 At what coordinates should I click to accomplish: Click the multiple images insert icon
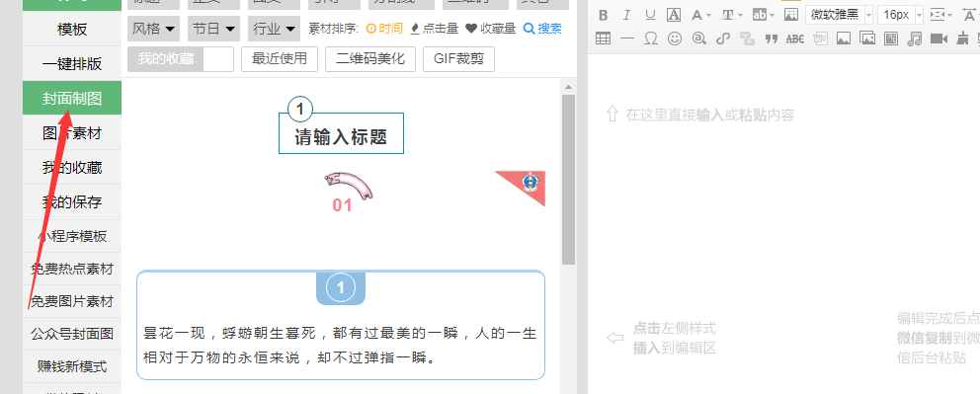click(x=867, y=39)
